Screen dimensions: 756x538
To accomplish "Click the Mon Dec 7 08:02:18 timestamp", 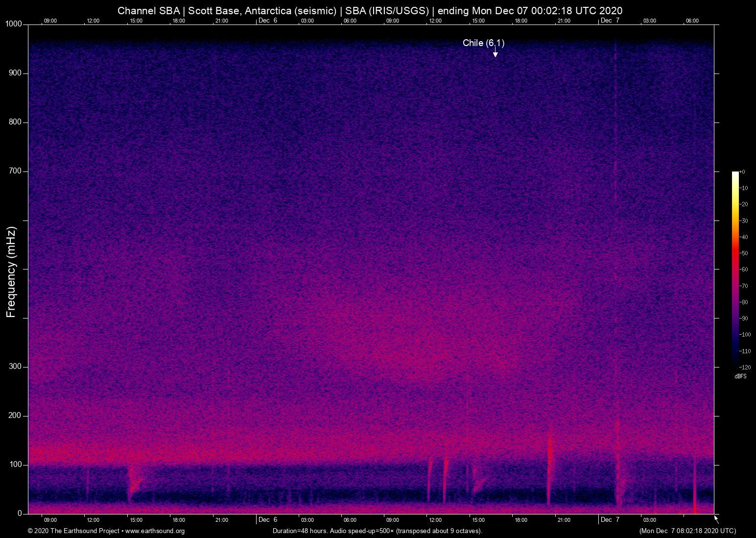I will (x=687, y=531).
